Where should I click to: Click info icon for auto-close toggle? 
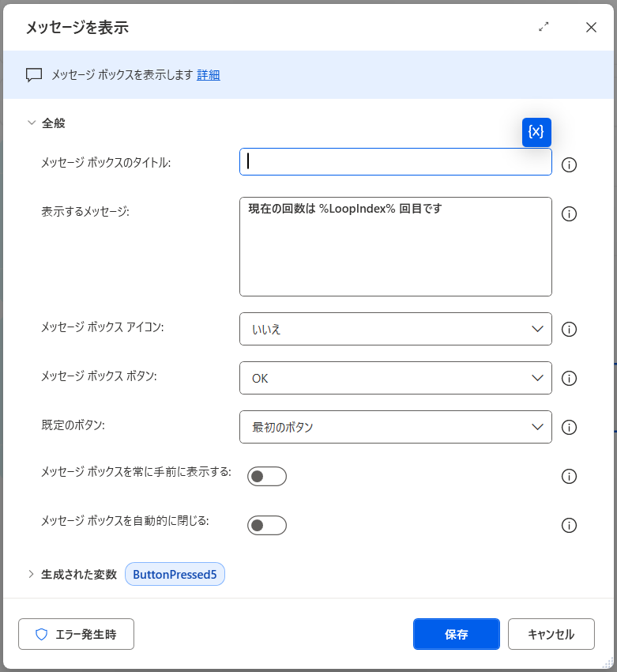[x=569, y=526]
